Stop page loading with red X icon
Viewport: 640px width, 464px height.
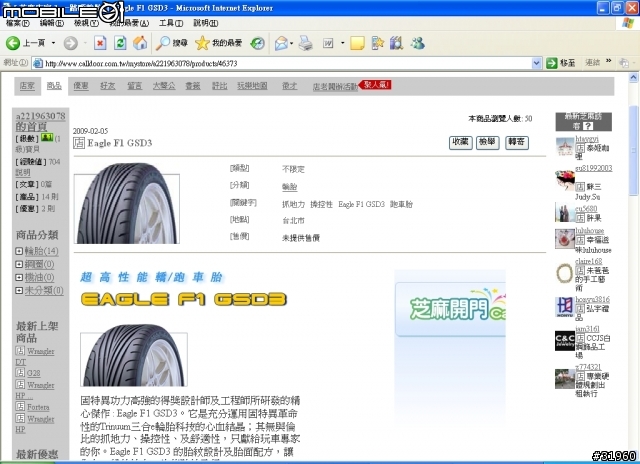coord(100,43)
